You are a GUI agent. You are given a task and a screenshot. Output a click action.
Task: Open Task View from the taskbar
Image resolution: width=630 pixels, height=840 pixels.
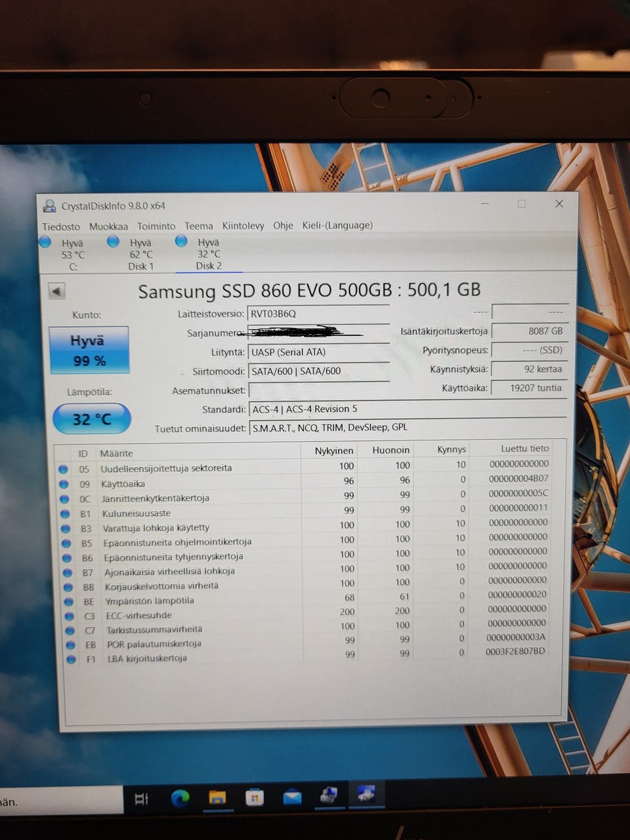tap(141, 799)
